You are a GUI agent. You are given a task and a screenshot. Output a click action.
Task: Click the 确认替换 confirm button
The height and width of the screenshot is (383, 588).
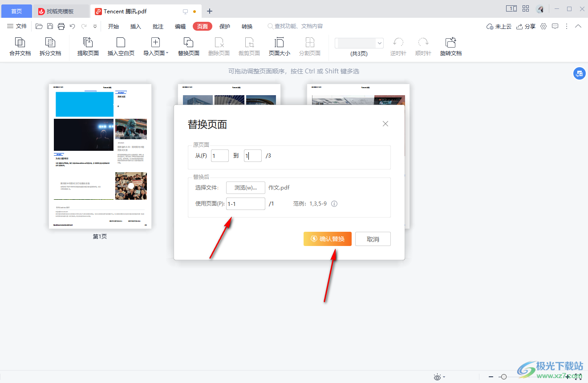328,239
